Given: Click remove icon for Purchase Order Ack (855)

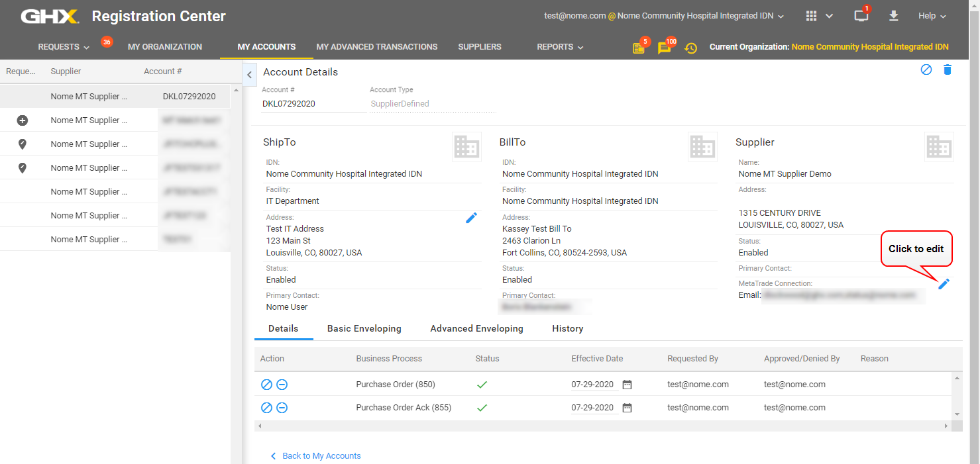Looking at the screenshot, I should [x=282, y=408].
